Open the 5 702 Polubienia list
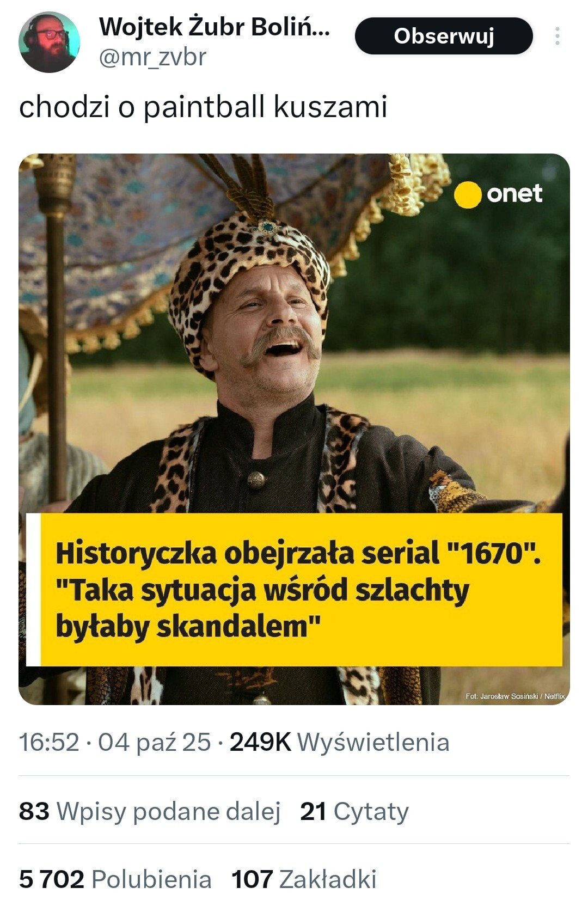The image size is (588, 900). tap(115, 879)
